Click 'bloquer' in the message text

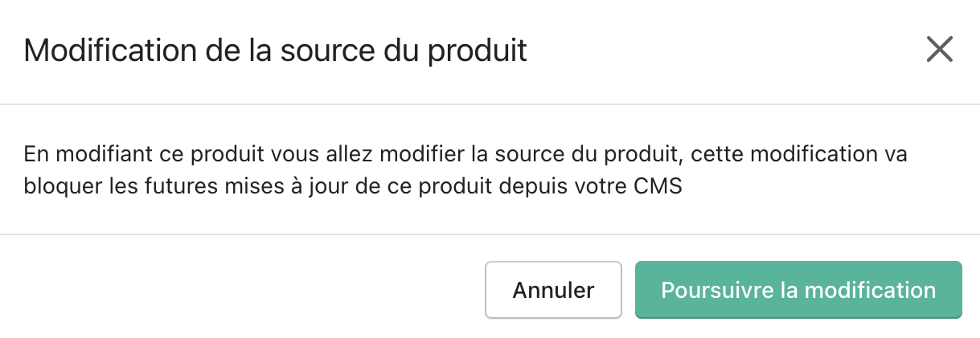[x=54, y=188]
